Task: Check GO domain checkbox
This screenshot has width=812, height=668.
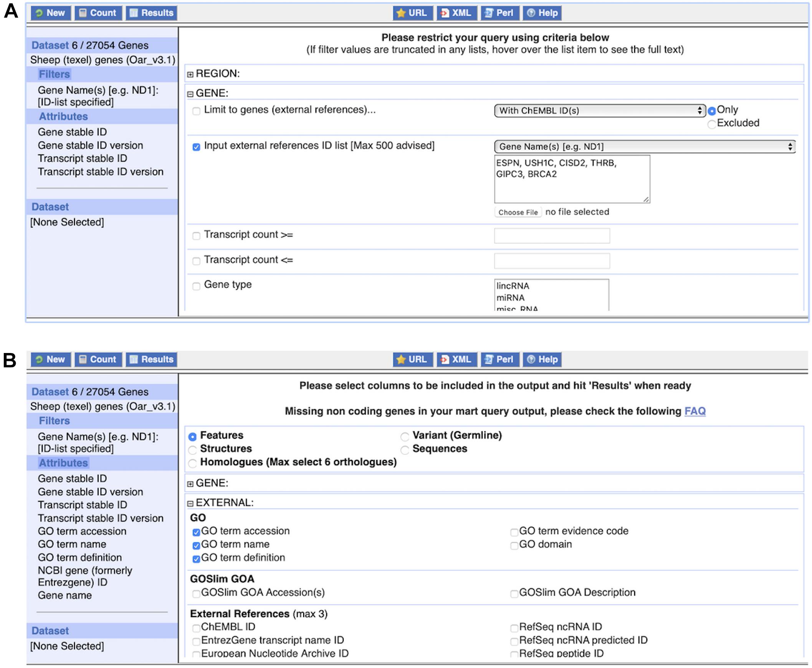Action: point(514,546)
